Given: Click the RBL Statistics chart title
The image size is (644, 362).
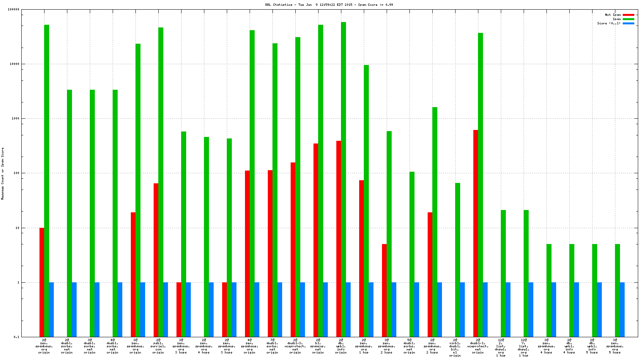Looking at the screenshot, I should [x=329, y=5].
